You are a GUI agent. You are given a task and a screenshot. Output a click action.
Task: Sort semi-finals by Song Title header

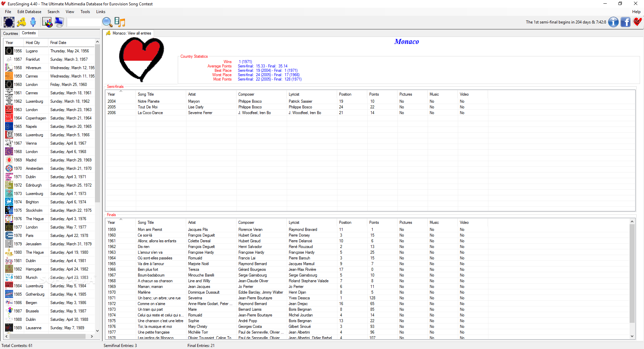click(161, 94)
